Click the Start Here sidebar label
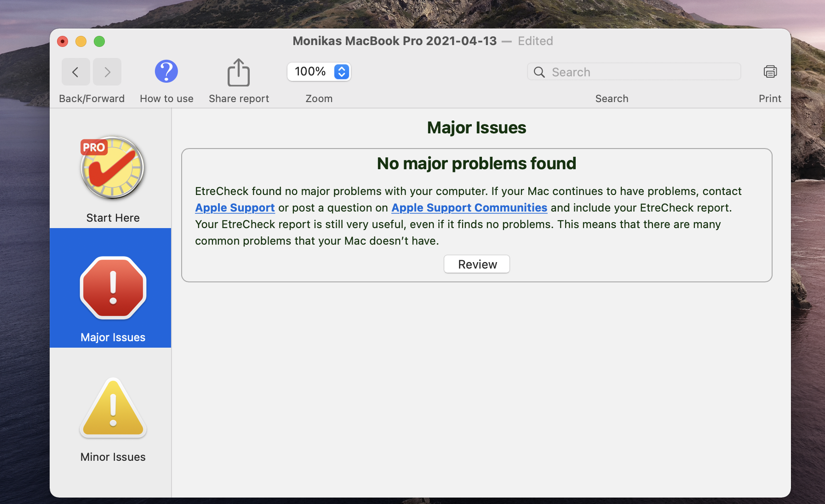The image size is (825, 504). (113, 218)
